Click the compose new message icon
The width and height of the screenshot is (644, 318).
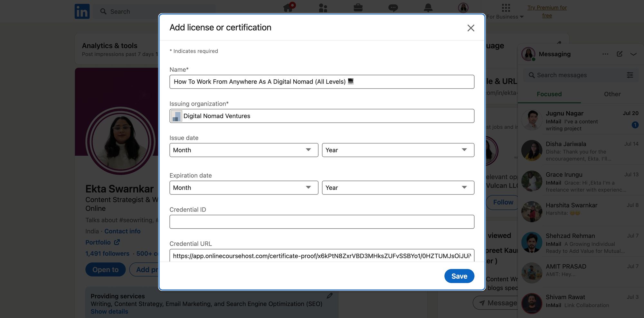620,54
